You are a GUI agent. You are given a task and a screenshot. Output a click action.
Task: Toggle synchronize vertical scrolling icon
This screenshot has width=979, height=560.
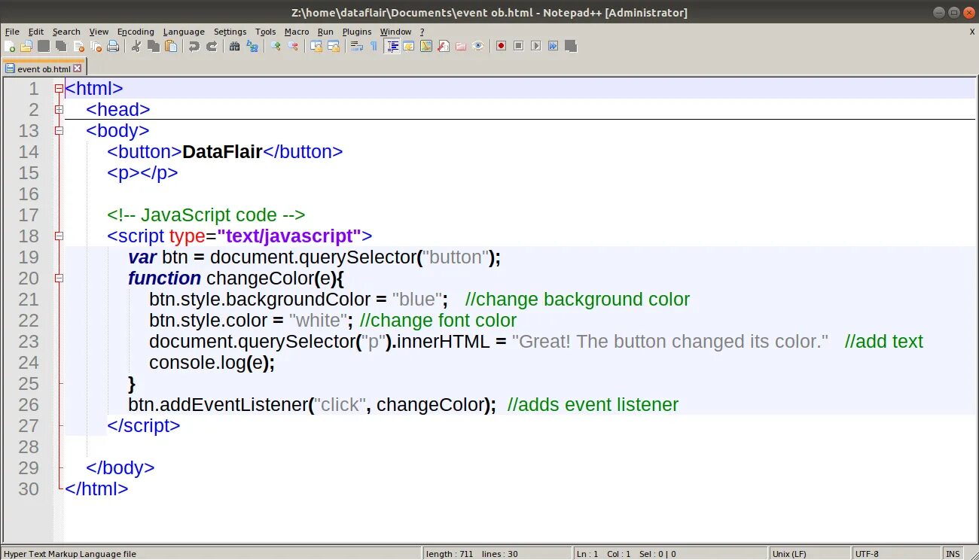316,46
